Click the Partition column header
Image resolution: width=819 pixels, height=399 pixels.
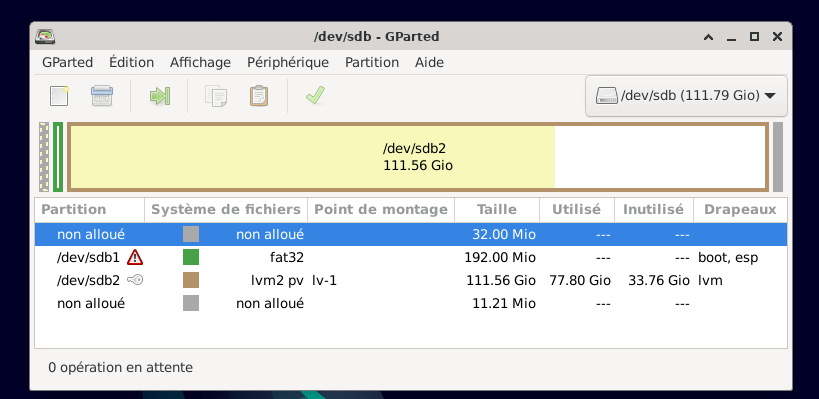[x=90, y=210]
